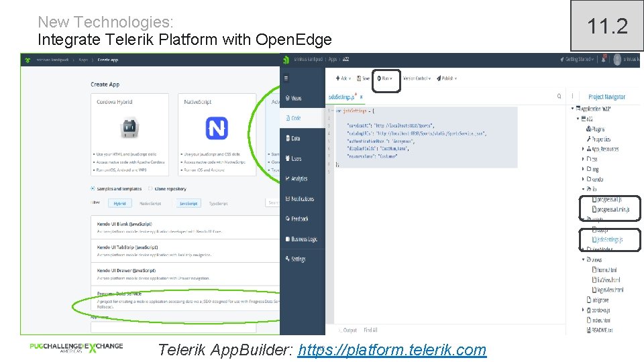Toggle the TypeScript filter
Viewport: 644px width, 362px height.
pos(218,204)
